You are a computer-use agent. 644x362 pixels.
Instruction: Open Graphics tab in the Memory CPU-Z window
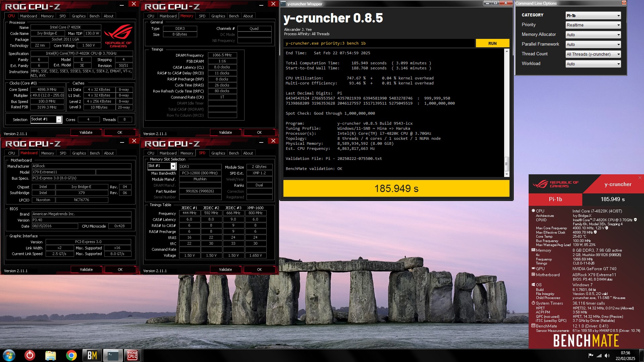(x=218, y=16)
